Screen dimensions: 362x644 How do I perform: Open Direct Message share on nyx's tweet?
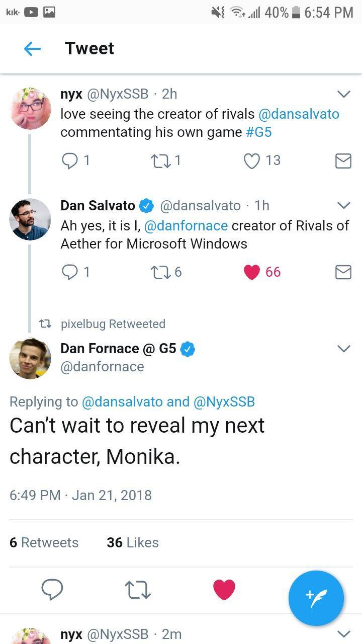point(343,160)
